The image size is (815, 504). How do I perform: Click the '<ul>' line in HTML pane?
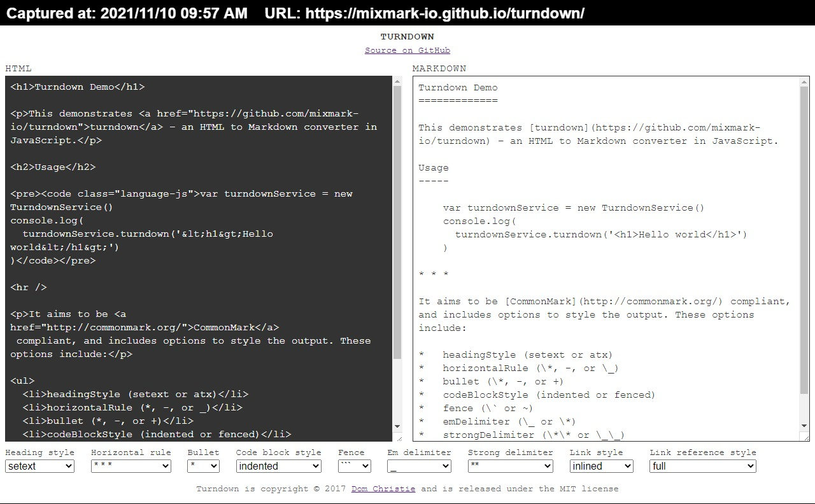point(22,381)
